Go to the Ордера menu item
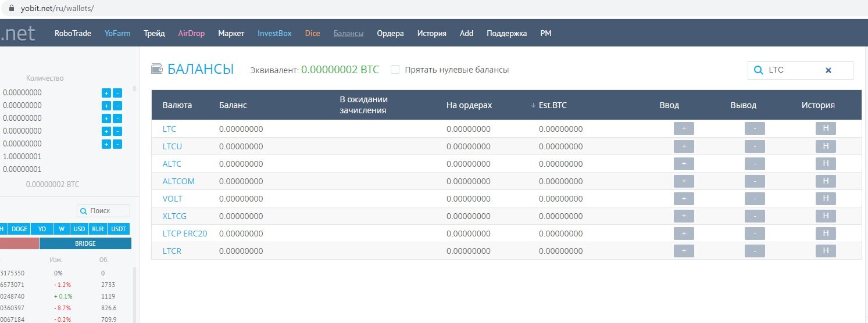Image resolution: width=868 pixels, height=323 pixels. click(x=390, y=33)
